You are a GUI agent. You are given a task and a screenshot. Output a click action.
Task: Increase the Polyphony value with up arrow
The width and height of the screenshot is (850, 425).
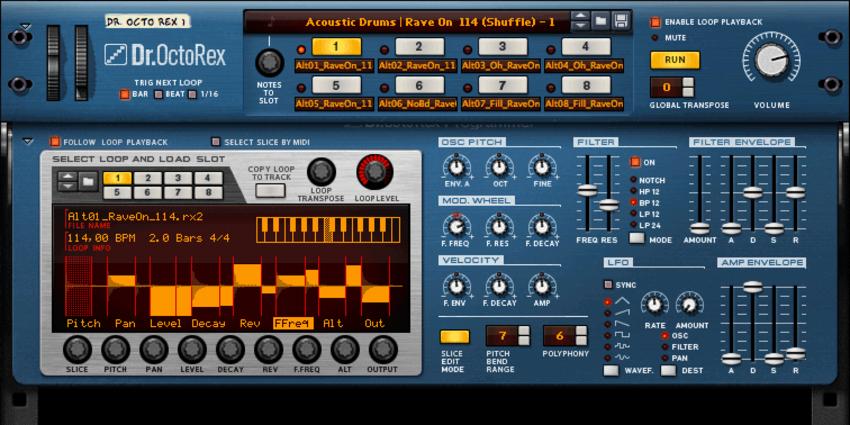[580, 331]
